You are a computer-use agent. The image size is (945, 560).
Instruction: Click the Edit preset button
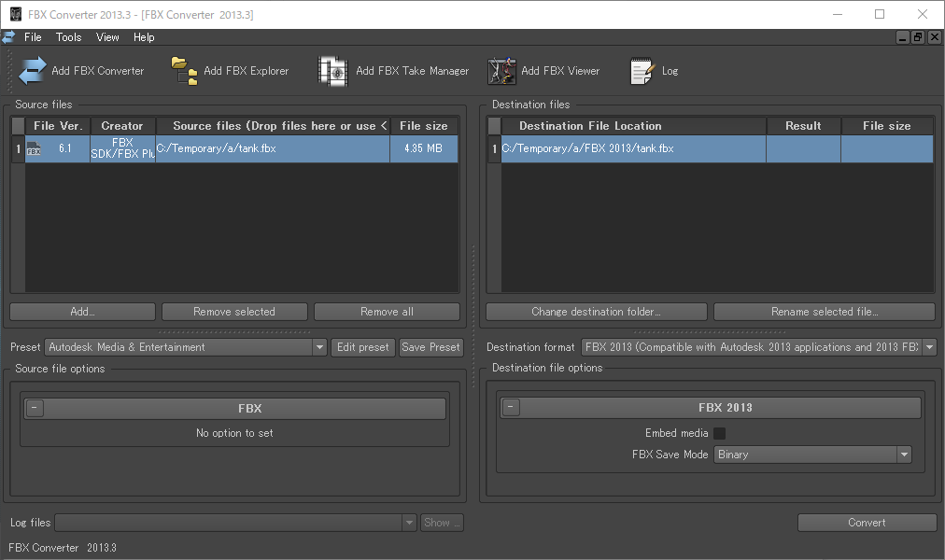[363, 347]
